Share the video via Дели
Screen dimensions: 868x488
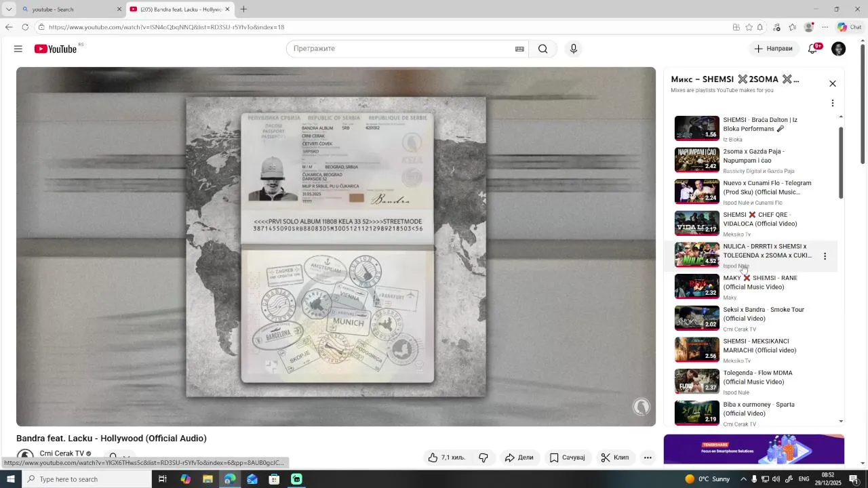pos(519,457)
